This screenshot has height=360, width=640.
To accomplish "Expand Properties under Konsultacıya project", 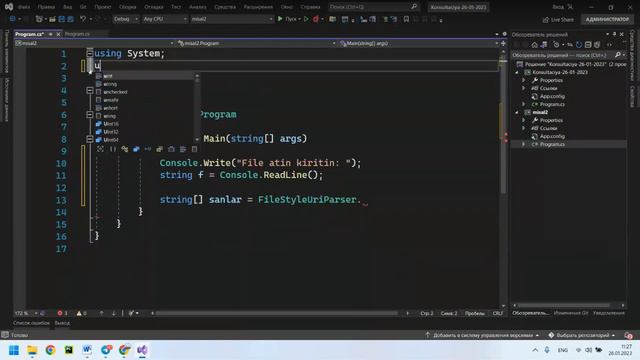I will 524,80.
